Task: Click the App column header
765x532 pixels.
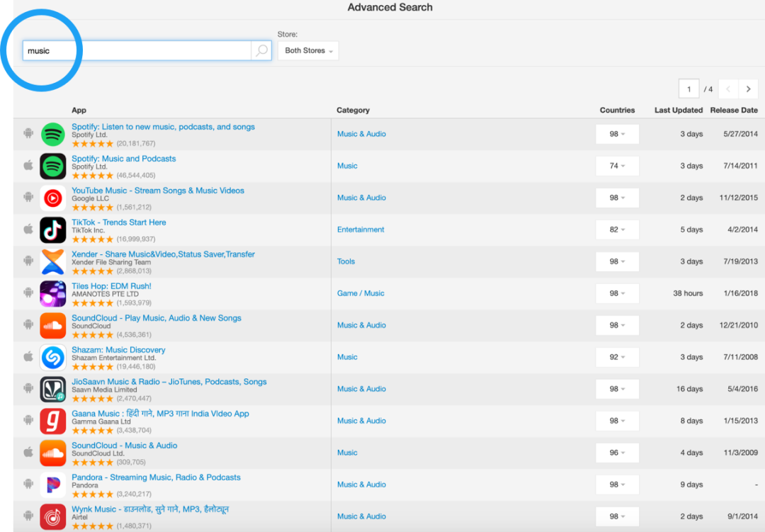Action: (x=79, y=111)
